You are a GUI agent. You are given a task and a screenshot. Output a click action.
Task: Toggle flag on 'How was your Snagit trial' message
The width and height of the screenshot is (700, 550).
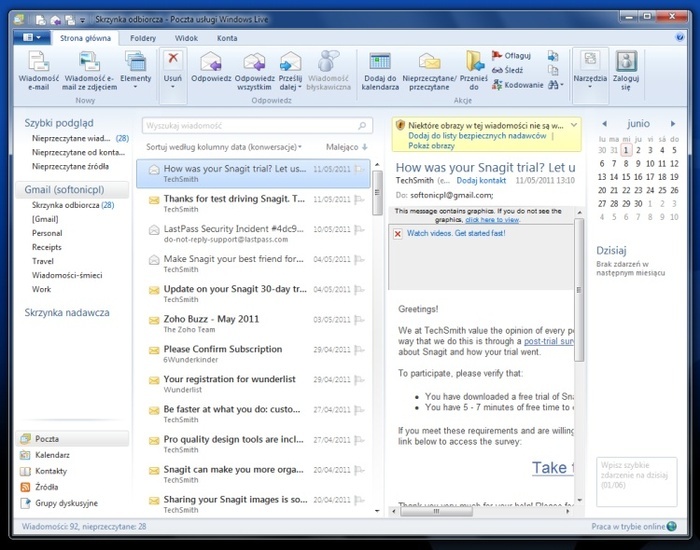359,169
